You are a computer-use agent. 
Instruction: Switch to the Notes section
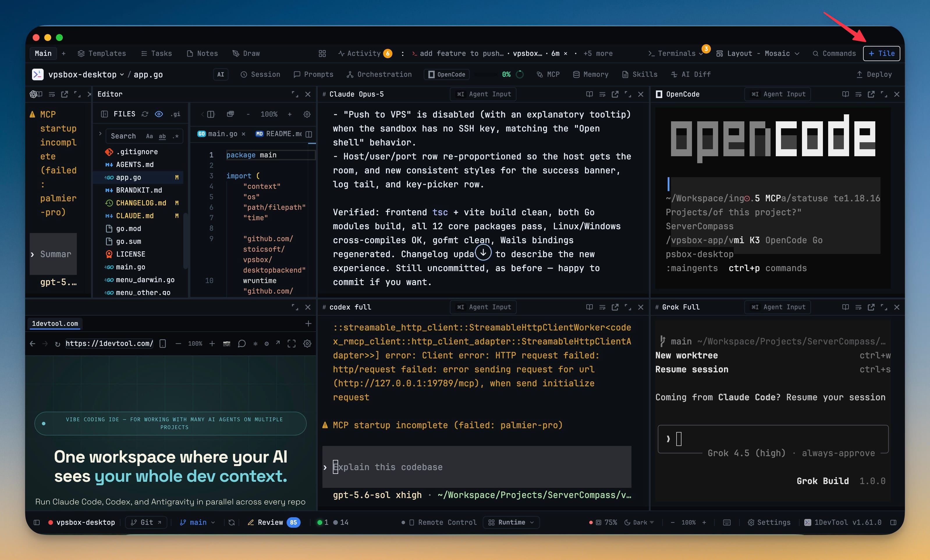click(x=202, y=54)
